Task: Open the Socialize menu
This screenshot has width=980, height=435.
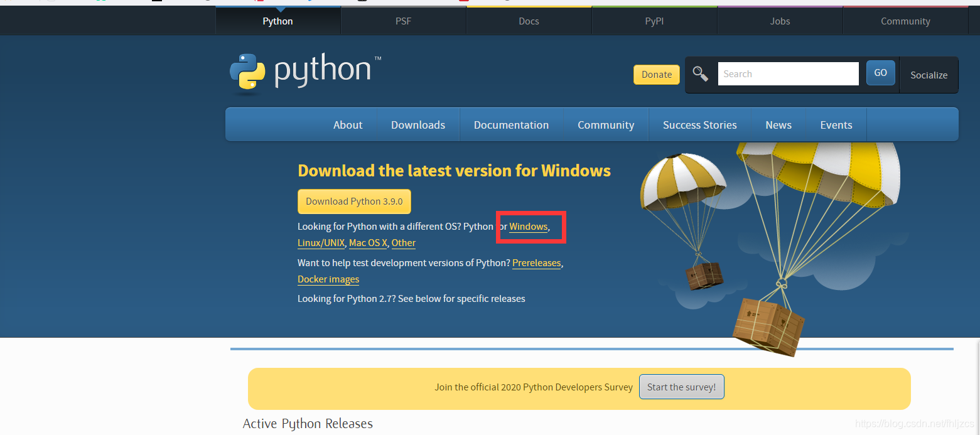Action: [x=929, y=75]
